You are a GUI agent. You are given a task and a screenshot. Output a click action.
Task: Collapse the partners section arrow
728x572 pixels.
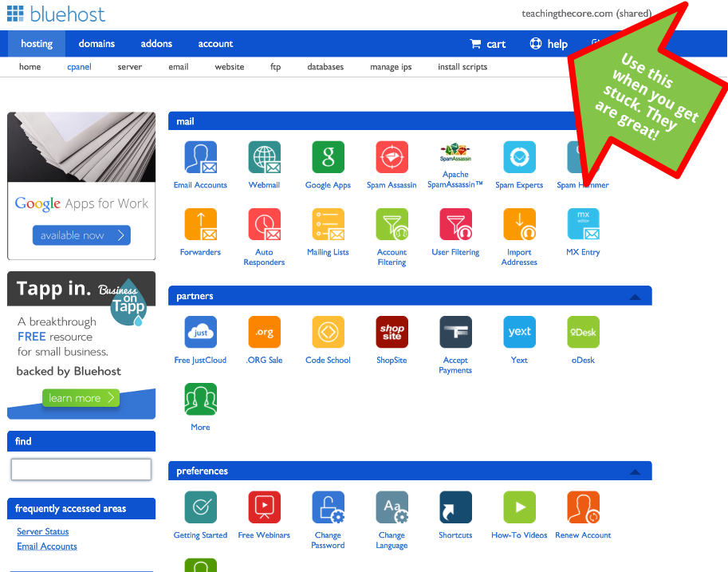pyautogui.click(x=635, y=297)
